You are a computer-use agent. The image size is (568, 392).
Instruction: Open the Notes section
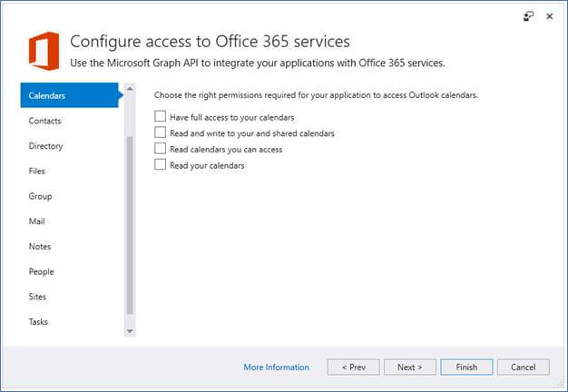point(40,246)
